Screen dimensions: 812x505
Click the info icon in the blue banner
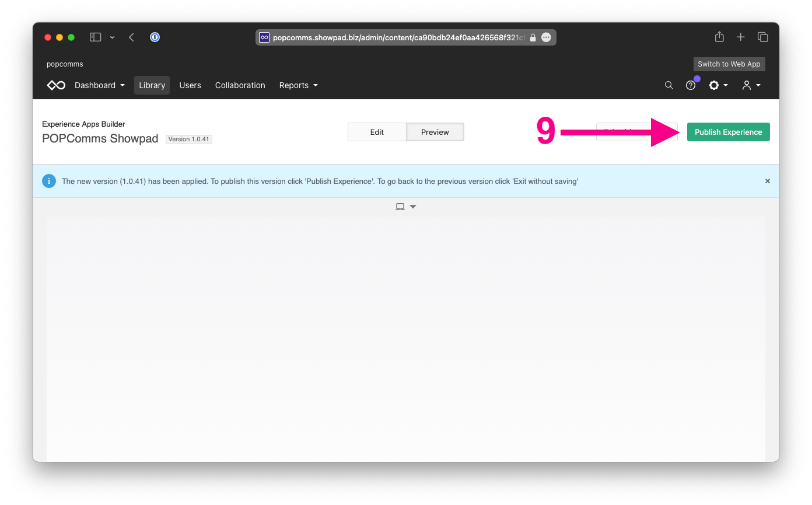49,181
